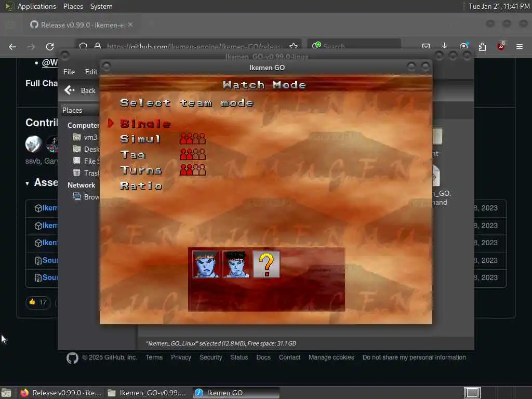
Task: Select Single team mode in Ikemen GO
Action: (x=145, y=124)
